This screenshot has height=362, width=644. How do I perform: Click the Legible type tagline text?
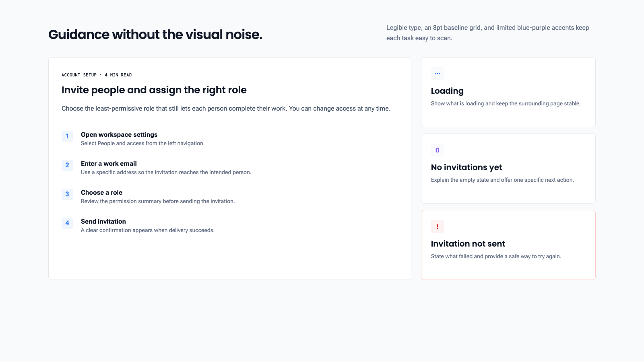pos(488,33)
